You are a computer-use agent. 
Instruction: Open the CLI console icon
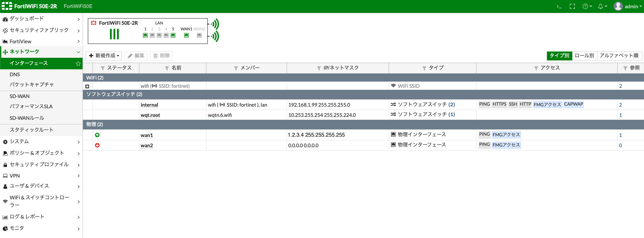tap(559, 7)
